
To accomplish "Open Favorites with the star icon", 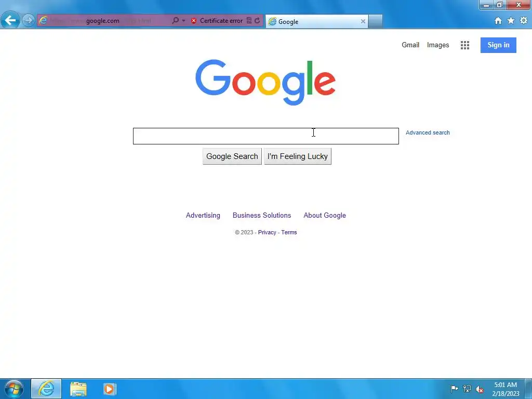I will (511, 21).
